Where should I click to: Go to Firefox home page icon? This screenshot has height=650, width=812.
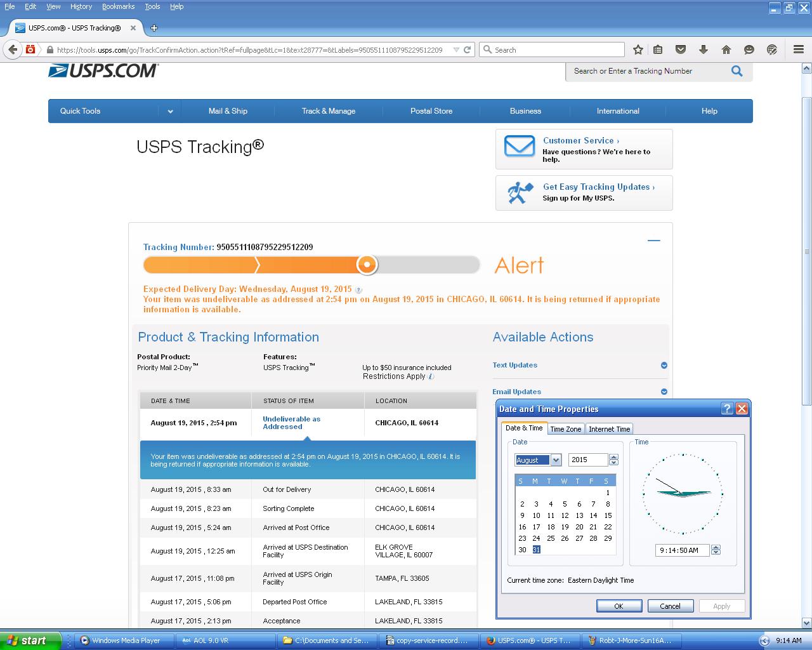click(726, 50)
